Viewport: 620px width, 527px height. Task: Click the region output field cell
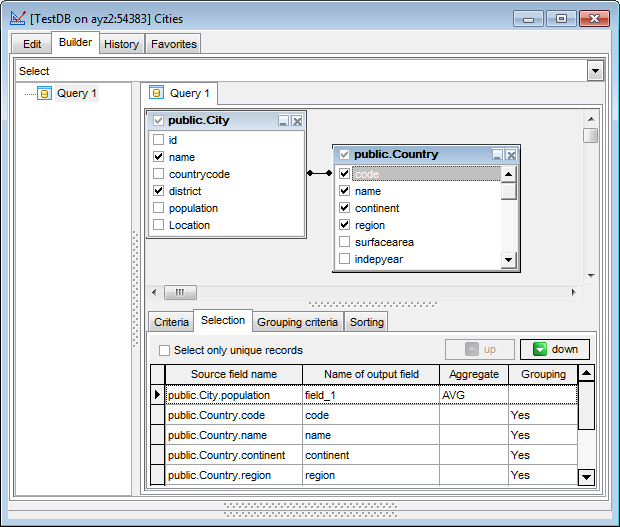tap(371, 475)
